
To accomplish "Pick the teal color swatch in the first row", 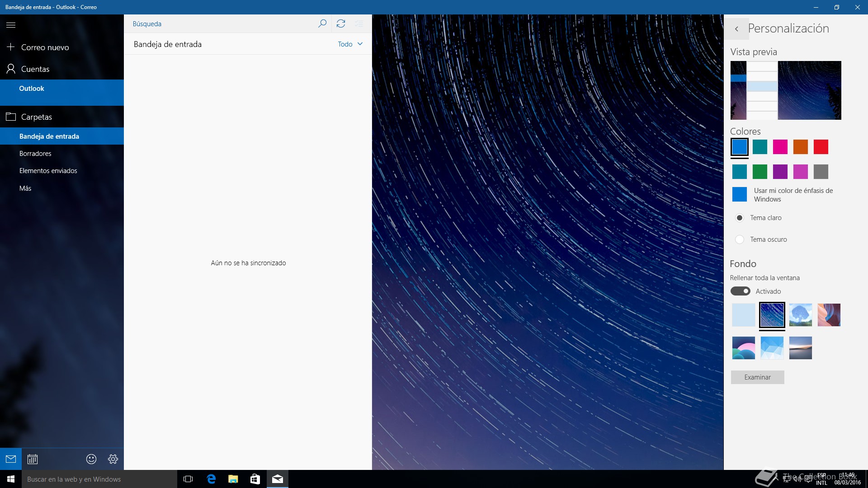I will click(760, 147).
